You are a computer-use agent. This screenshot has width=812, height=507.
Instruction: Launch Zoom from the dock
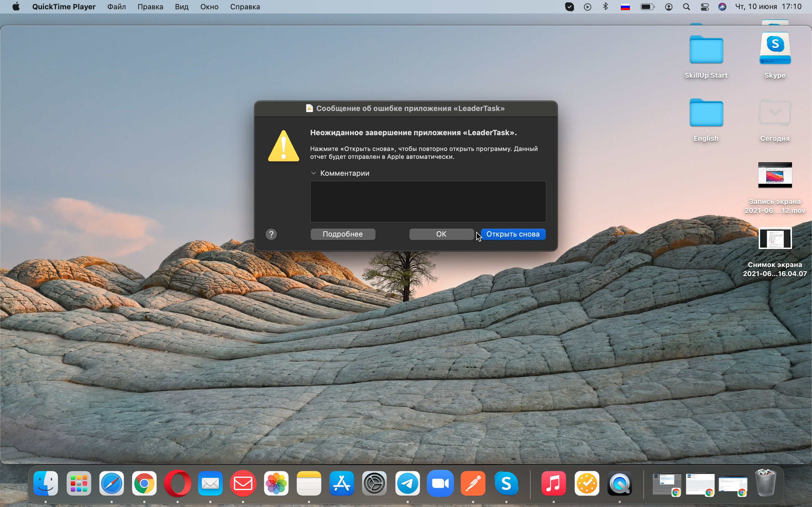coord(440,484)
